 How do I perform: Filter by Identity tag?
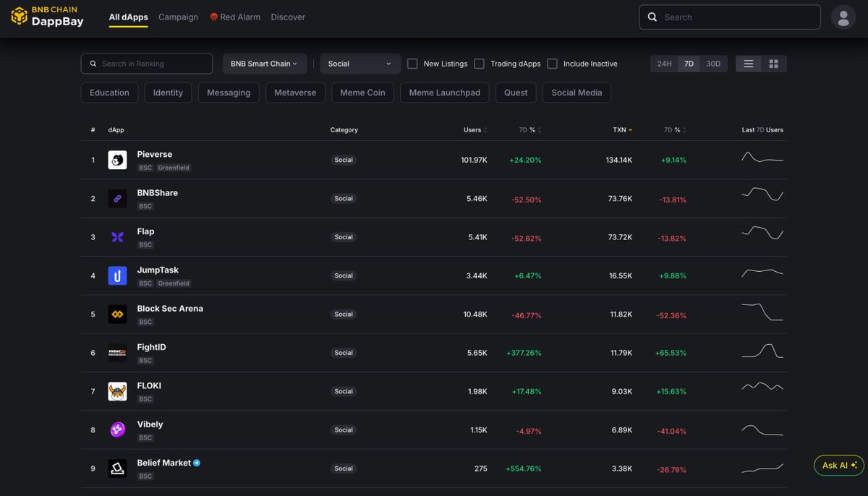[x=168, y=93]
